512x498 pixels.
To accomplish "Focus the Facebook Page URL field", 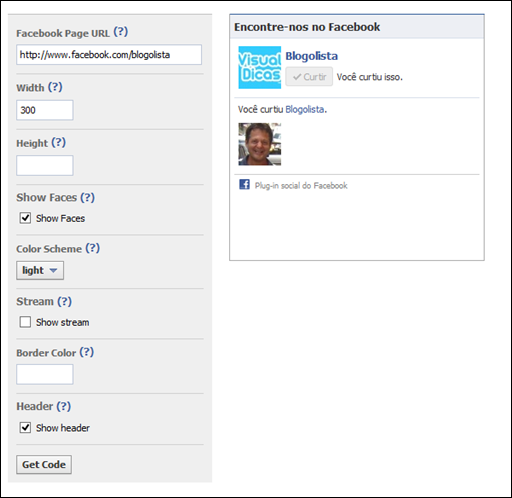I will [109, 55].
